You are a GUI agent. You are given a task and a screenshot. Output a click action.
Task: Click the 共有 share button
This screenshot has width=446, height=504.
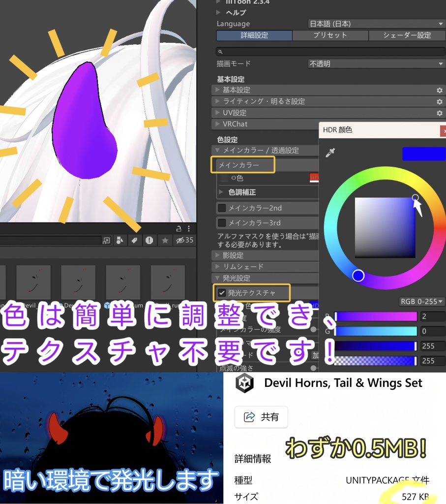point(261,417)
